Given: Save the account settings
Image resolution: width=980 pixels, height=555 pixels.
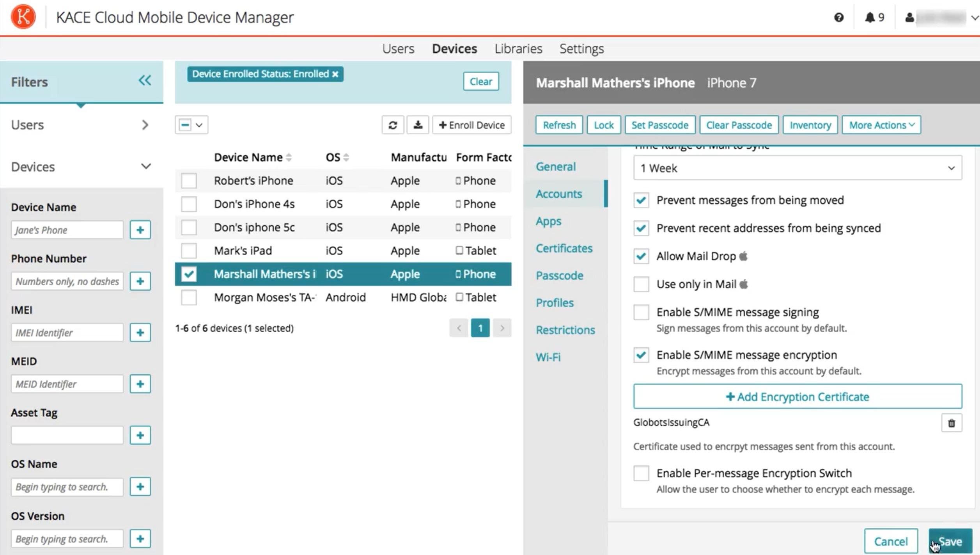Looking at the screenshot, I should [950, 541].
